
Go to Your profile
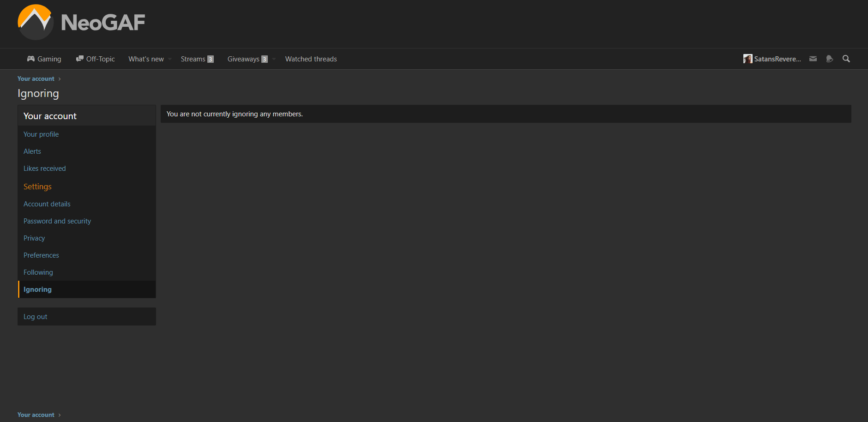(87, 134)
